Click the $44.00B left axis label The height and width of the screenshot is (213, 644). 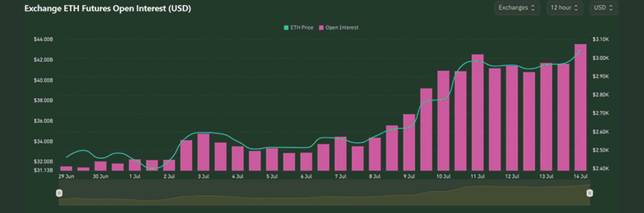tap(43, 39)
